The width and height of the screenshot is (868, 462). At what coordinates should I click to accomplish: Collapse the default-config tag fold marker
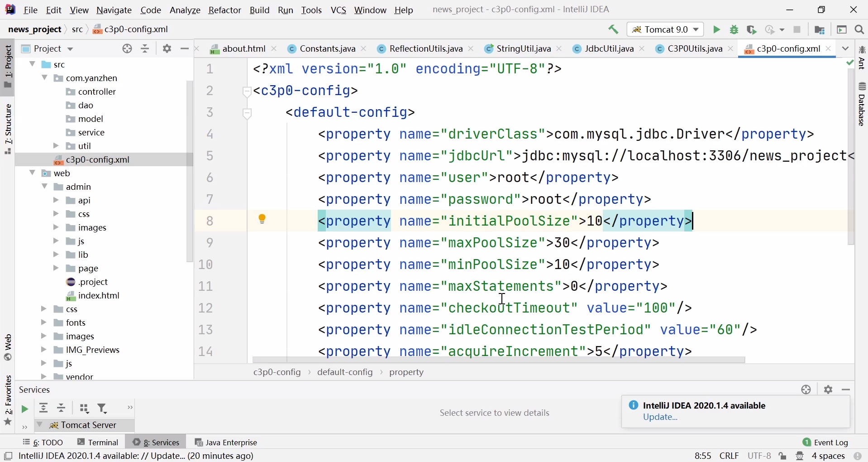(248, 113)
